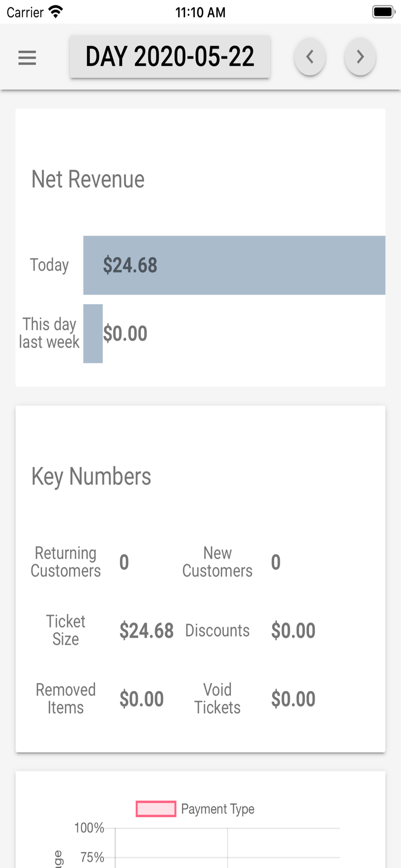This screenshot has height=868, width=401.
Task: Click the Today $24.68 revenue bar
Action: coord(234,265)
